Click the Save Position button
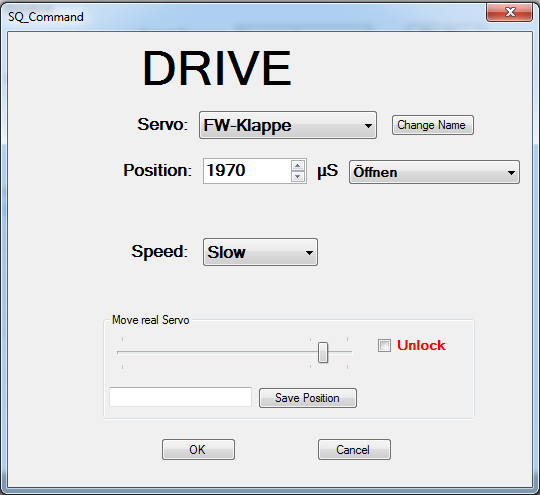 308,398
